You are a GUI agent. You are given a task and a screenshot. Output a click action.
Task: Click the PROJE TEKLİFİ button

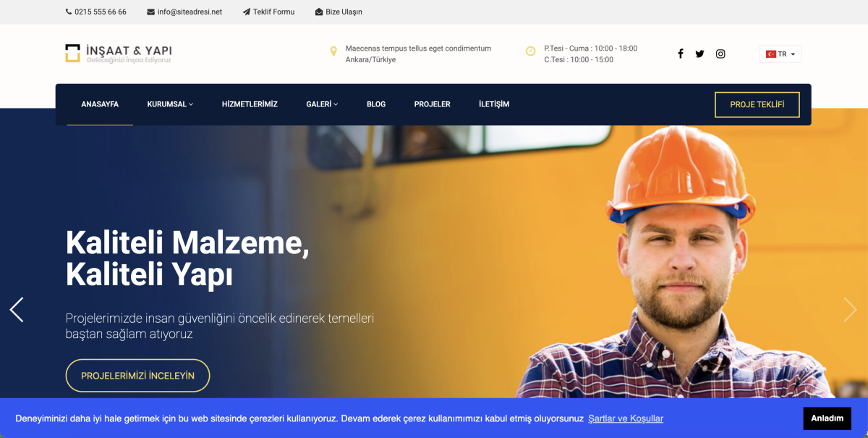[757, 104]
